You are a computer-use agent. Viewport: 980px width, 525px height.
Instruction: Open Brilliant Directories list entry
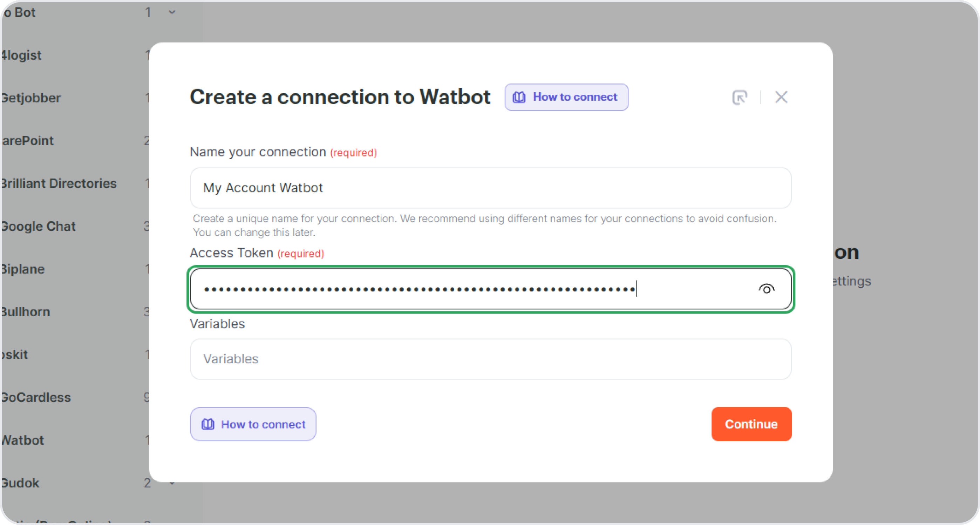[x=59, y=183]
